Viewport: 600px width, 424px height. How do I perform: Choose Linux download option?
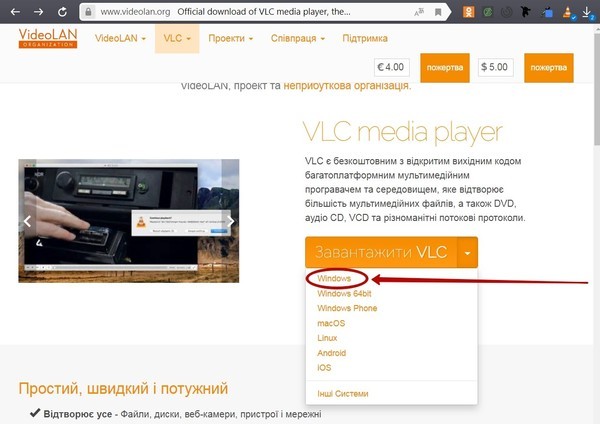[x=327, y=338]
